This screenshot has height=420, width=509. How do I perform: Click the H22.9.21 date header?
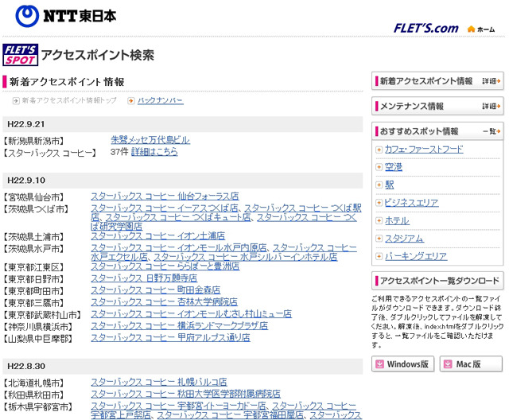tap(182, 124)
